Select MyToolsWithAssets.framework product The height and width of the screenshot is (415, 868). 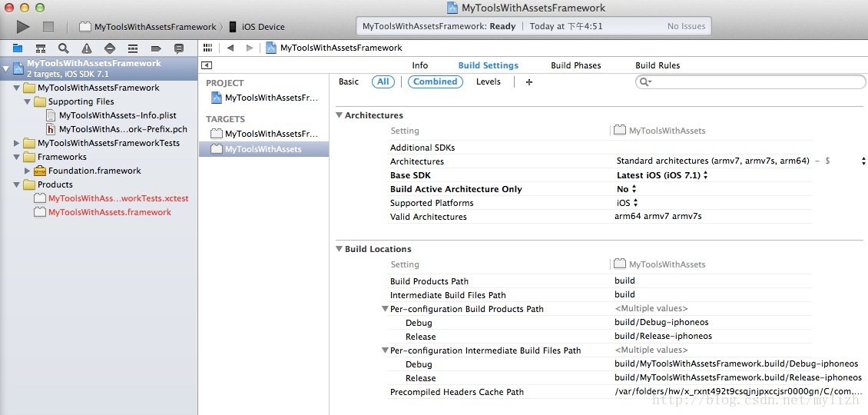110,212
